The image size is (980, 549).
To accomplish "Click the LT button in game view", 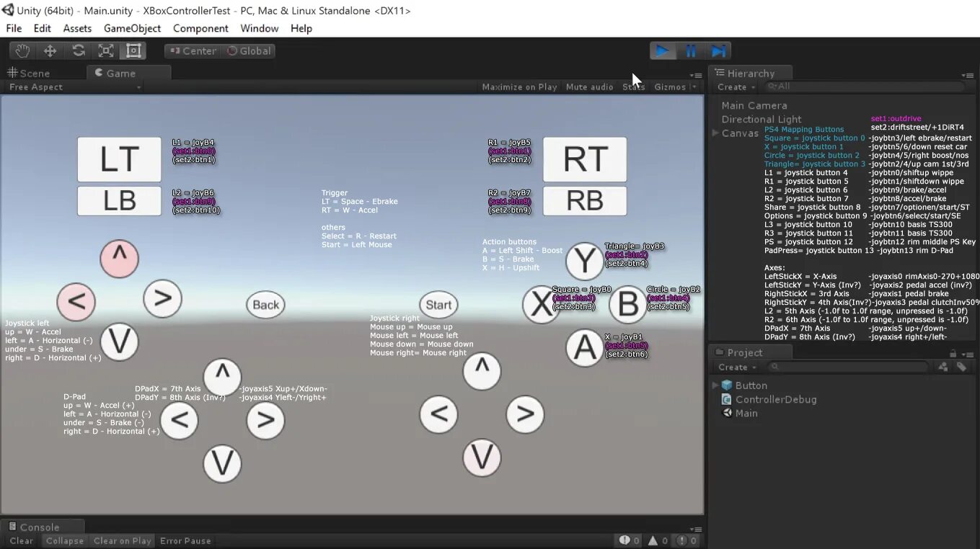I will [x=119, y=159].
